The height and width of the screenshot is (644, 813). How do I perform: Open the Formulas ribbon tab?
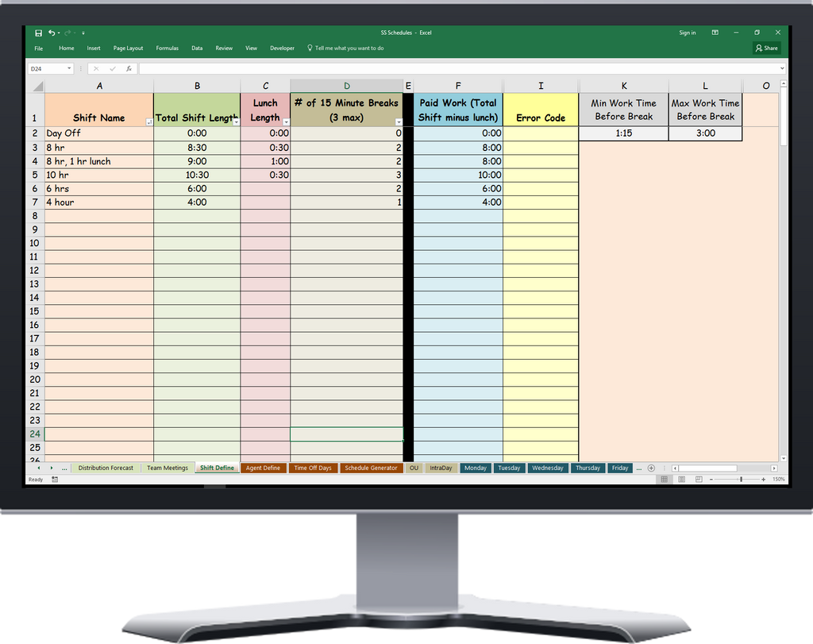[167, 48]
